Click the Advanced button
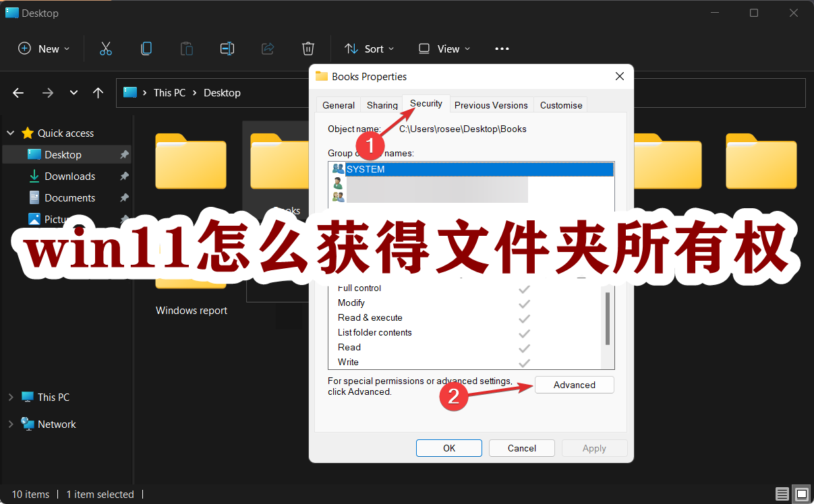Viewport: 814px width, 504px height. (x=575, y=385)
